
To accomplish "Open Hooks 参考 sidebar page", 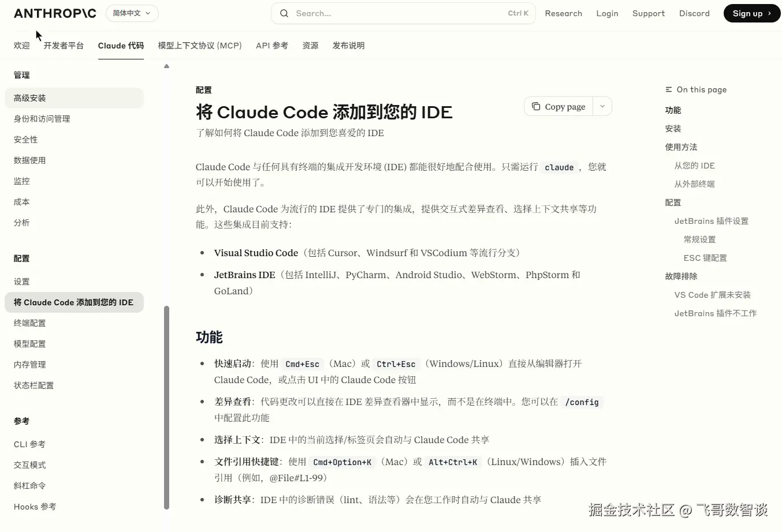I will click(74, 507).
